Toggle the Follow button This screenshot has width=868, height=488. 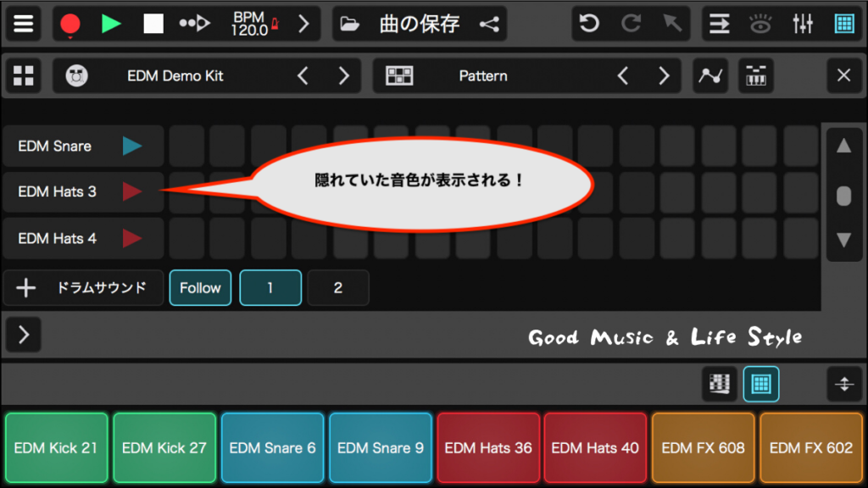click(200, 288)
